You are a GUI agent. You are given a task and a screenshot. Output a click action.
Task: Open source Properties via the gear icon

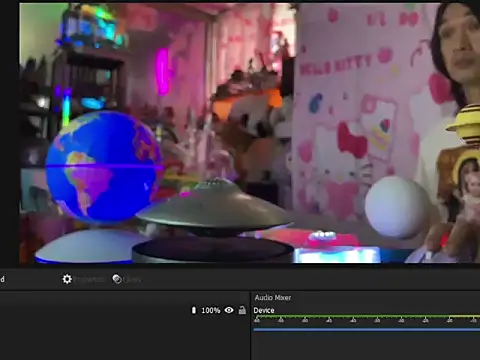67,279
